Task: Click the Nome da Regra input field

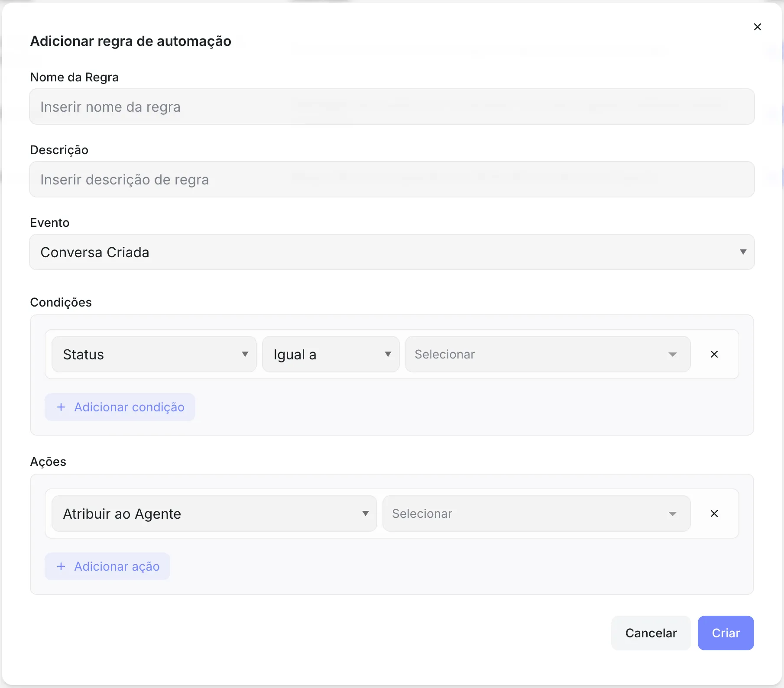Action: coord(392,107)
